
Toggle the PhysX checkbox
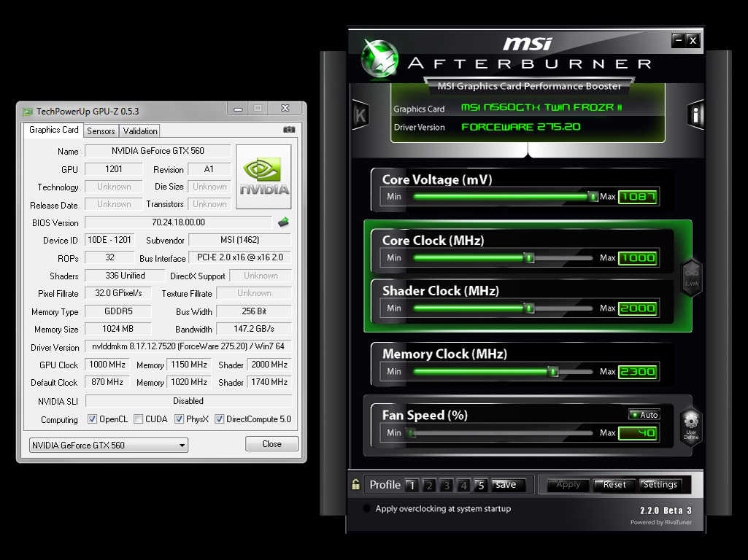179,419
